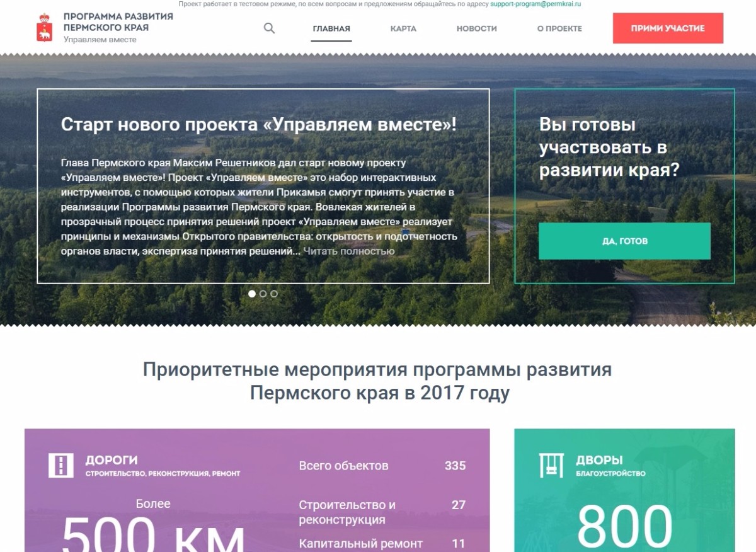756x552 pixels.
Task: Click the Программа развития Пермского края title
Action: pyautogui.click(x=118, y=22)
